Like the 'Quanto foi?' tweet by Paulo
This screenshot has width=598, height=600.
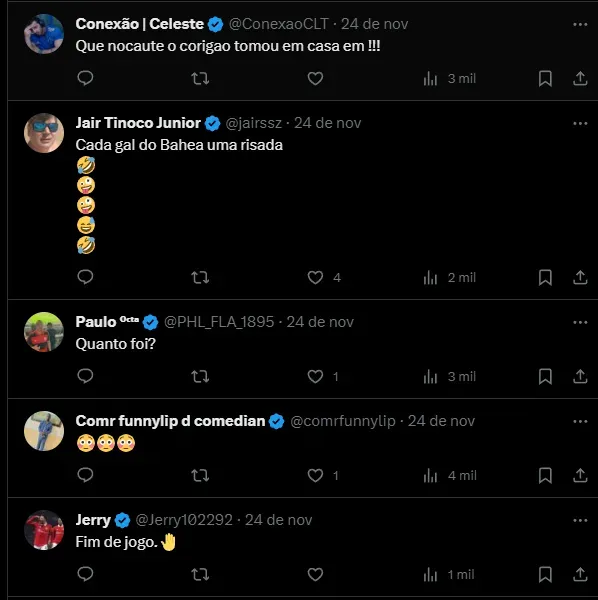[315, 377]
